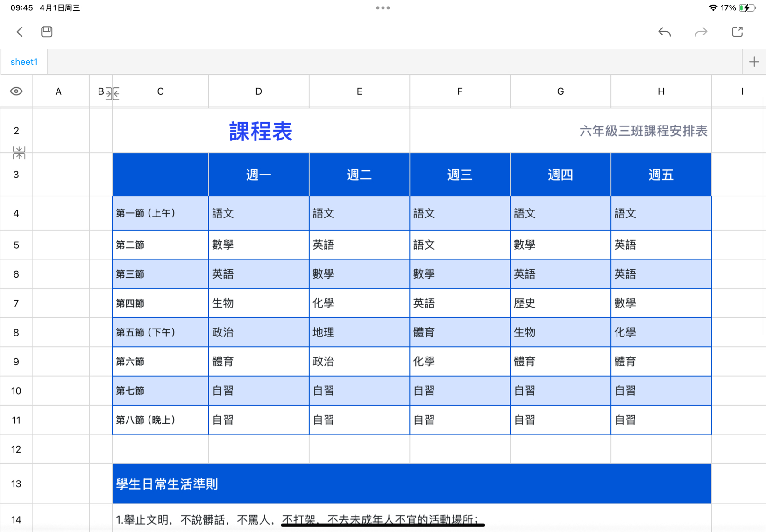Screen dimensions: 766x532
Task: Select 化學 in the 週五 column
Action: (661, 332)
